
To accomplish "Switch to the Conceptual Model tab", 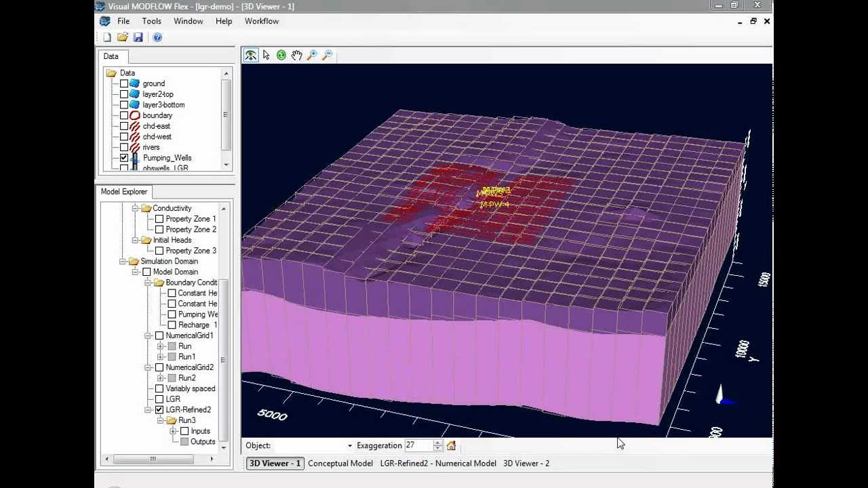I will (x=340, y=463).
